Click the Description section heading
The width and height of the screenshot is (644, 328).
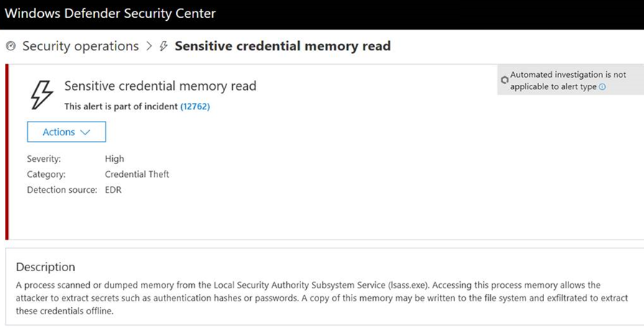(45, 268)
